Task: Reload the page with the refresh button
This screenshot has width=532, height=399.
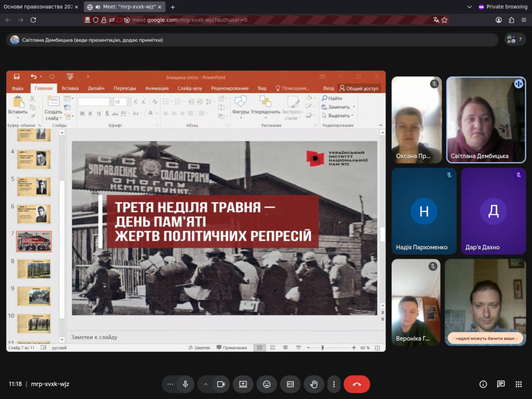Action: tap(33, 20)
